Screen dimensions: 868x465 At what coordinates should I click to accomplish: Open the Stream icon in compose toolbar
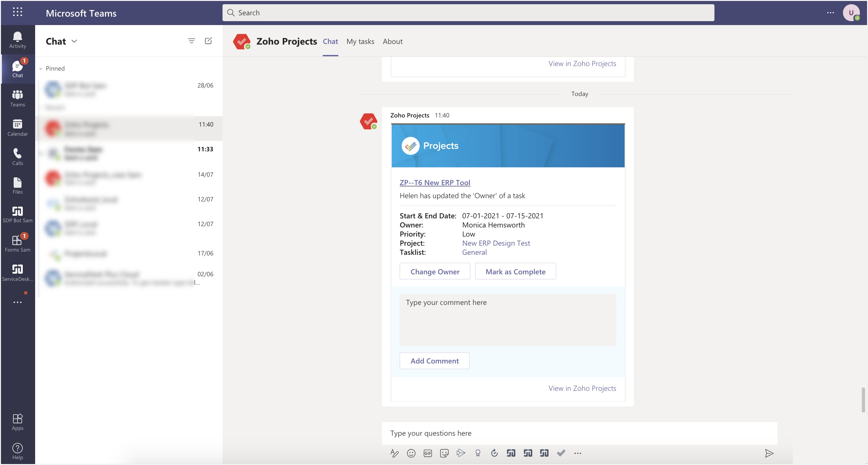tap(461, 453)
